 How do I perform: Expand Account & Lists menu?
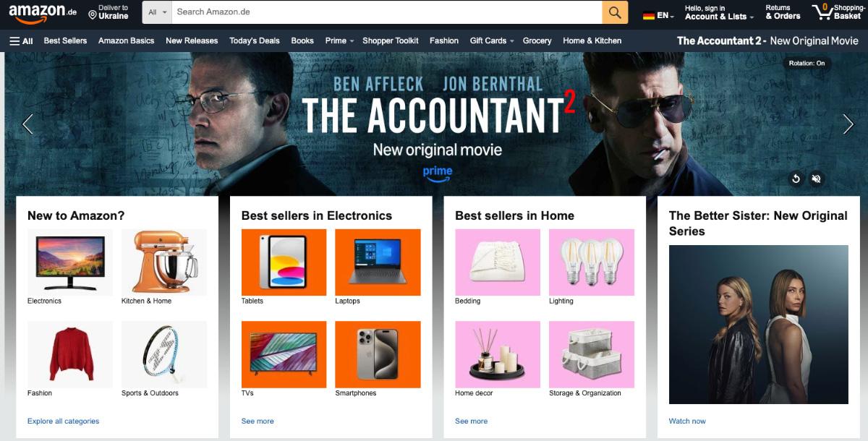click(719, 12)
